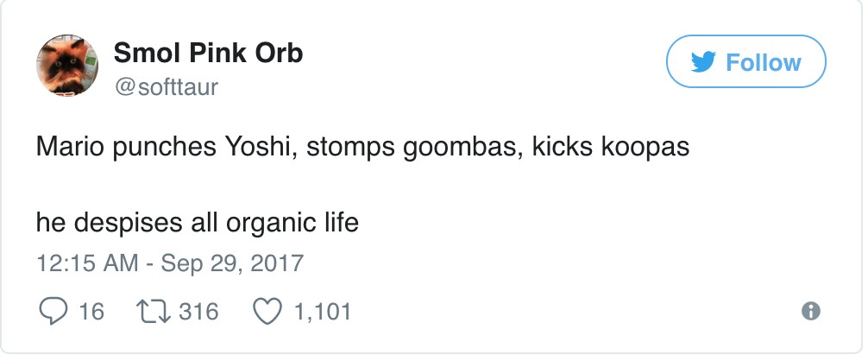Click the Twitter bird icon in Follow
The image size is (868, 361).
[707, 62]
